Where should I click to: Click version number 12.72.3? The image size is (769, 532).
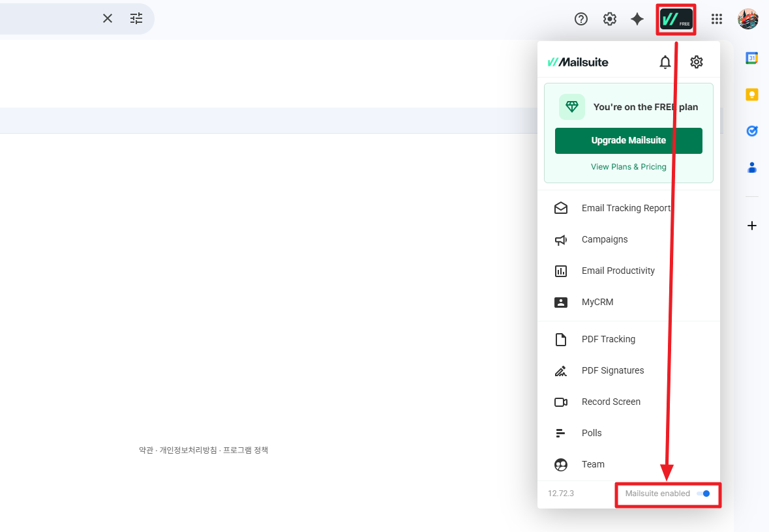(561, 494)
